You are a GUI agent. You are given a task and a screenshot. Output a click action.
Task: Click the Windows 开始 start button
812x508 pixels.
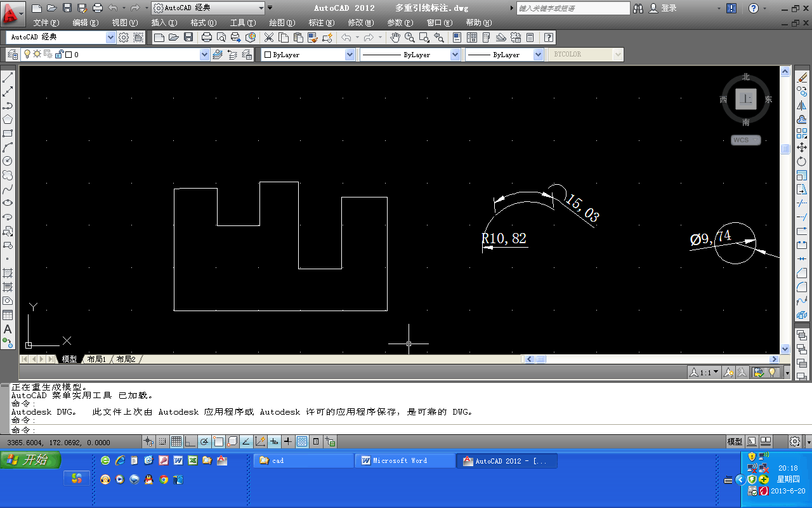click(30, 460)
